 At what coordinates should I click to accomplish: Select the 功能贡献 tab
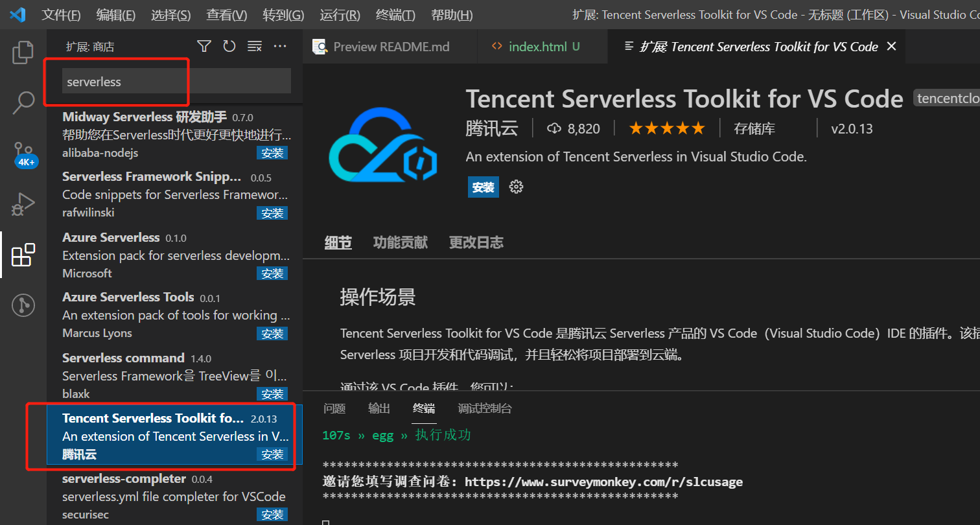coord(401,243)
